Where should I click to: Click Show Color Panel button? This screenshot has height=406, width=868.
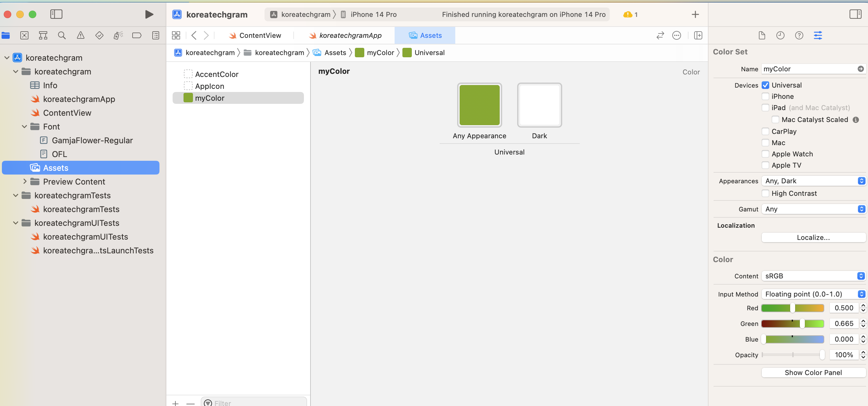tap(813, 373)
